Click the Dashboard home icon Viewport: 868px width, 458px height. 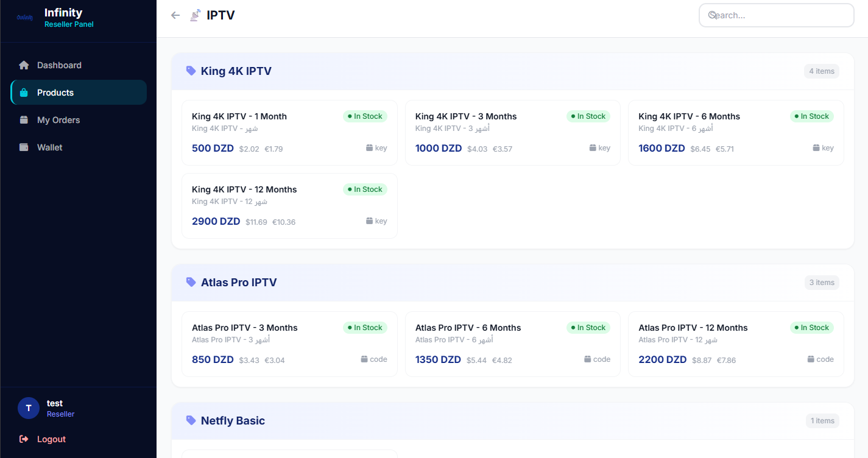point(24,65)
